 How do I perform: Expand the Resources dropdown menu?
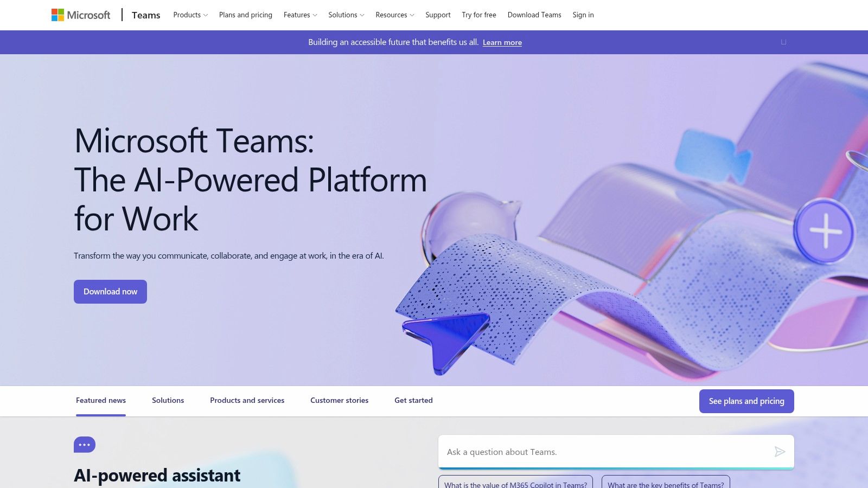click(394, 15)
